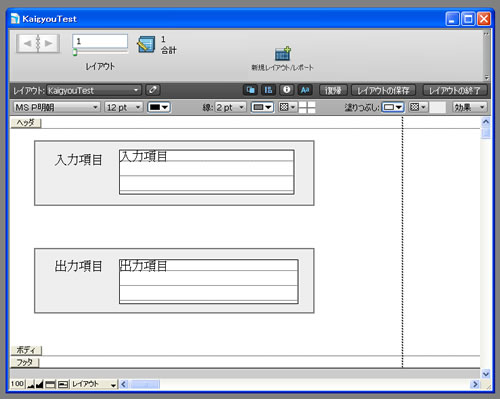Image resolution: width=500 pixels, height=399 pixels.
Task: Click the layout number input field
Action: (x=100, y=41)
